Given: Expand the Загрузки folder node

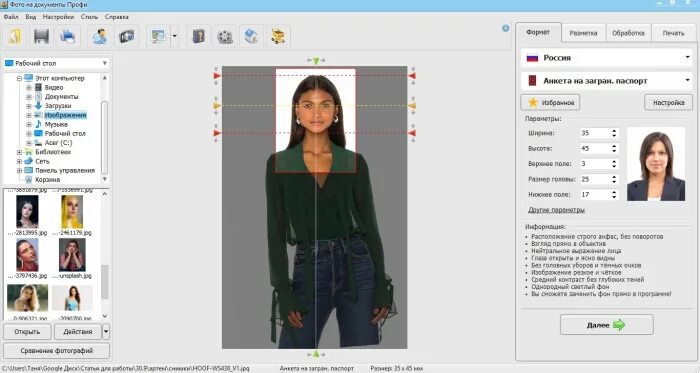Looking at the screenshot, I should 29,106.
